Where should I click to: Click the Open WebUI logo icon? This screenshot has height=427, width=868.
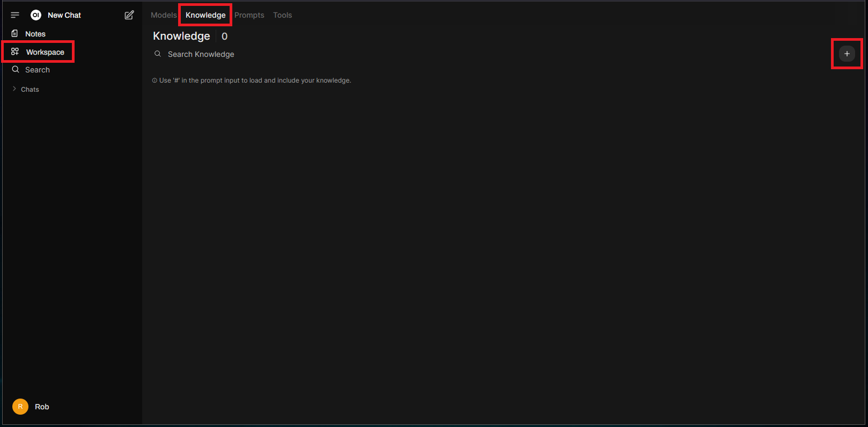pos(36,15)
